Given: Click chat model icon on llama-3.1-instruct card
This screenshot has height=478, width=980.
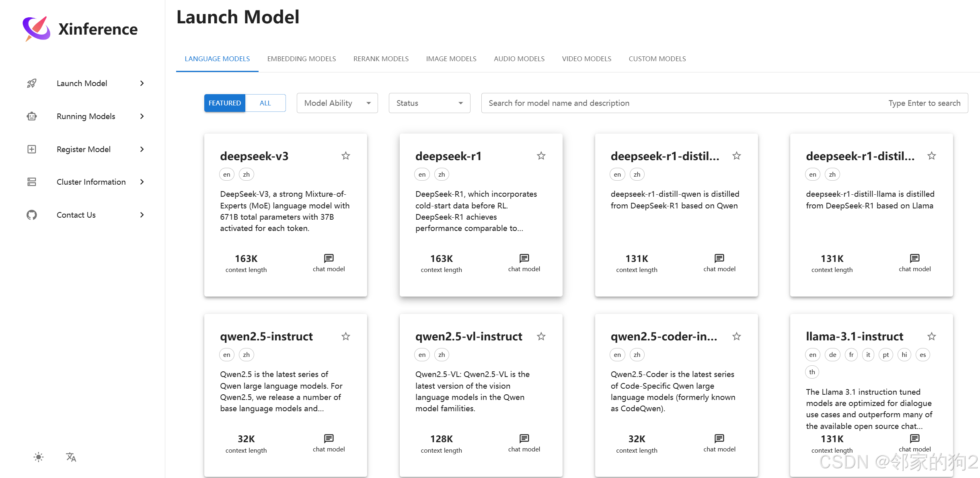Looking at the screenshot, I should (x=915, y=438).
